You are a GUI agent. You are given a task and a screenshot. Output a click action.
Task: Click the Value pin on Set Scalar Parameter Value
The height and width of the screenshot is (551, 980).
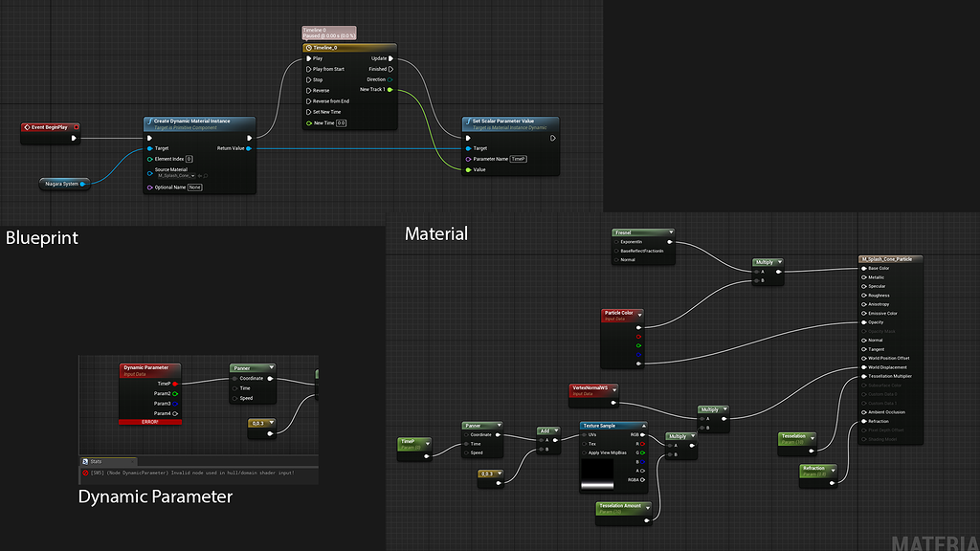point(468,169)
